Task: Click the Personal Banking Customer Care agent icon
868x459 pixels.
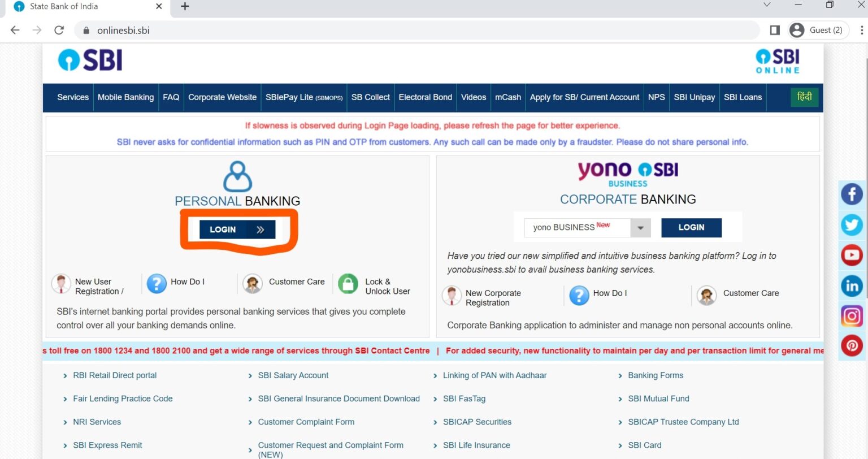Action: [253, 283]
